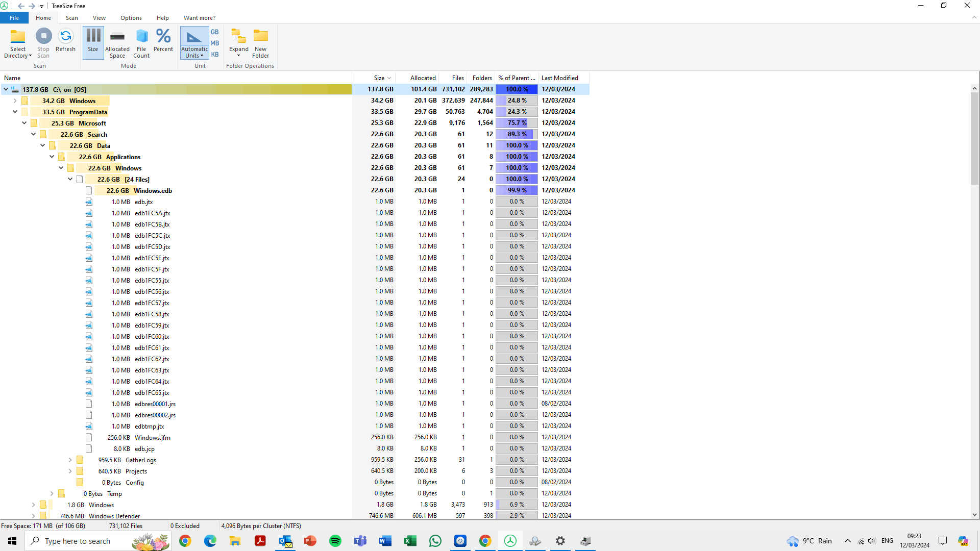
Task: Click the 100.0 % bar of C:\ row
Action: click(517, 89)
